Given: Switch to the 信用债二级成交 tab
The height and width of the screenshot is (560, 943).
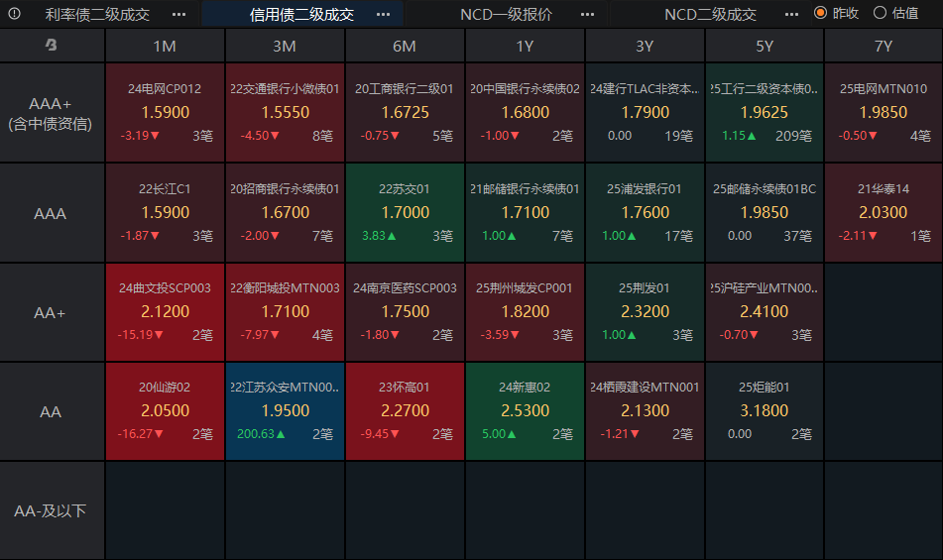Looking at the screenshot, I should (x=301, y=15).
